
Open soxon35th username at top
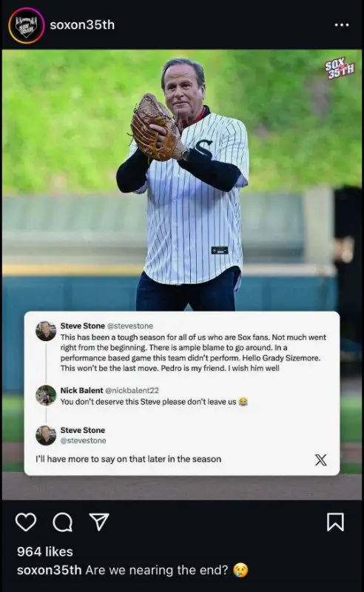coord(82,25)
